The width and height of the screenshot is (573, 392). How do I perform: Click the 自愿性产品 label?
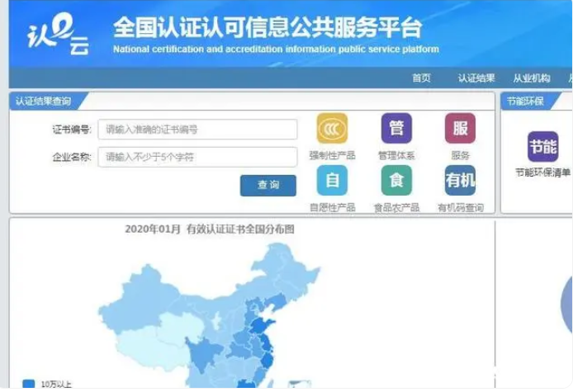(x=332, y=207)
